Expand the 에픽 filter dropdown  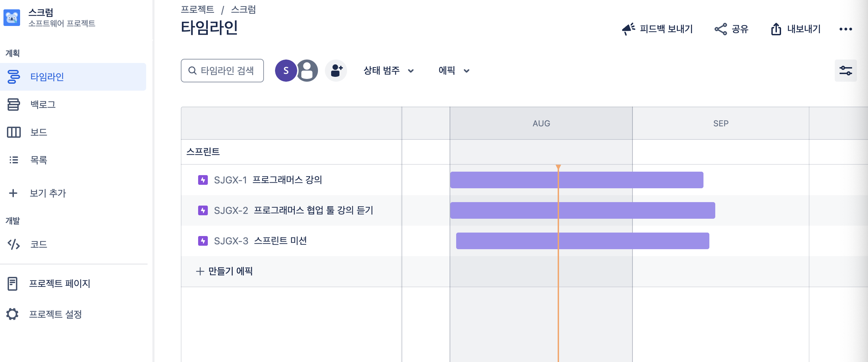pyautogui.click(x=454, y=71)
